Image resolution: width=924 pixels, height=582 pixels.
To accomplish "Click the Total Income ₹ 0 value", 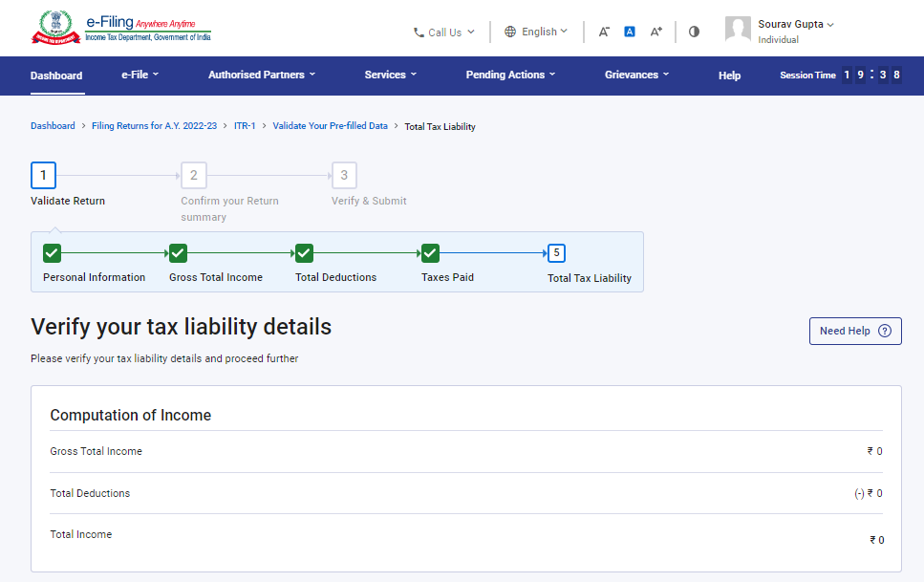I will 877,540.
